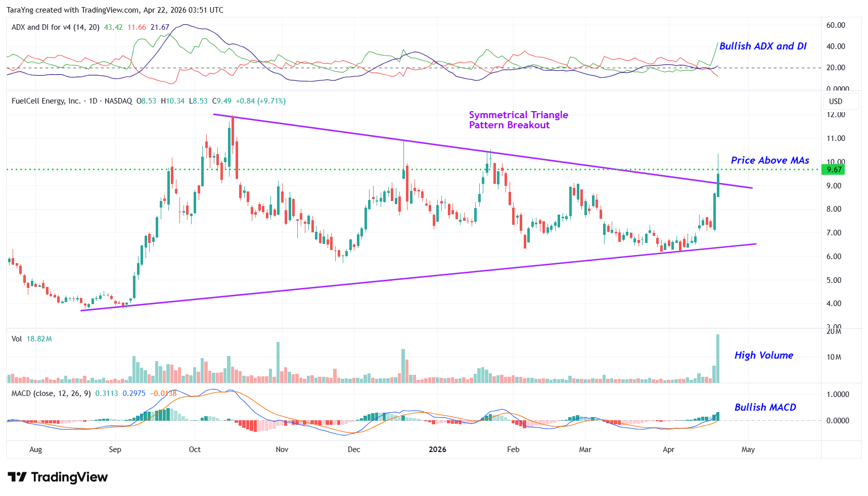Select the Symmetrical Triangle Pattern Breakout text
Viewport: 868px width, 496px height.
click(x=518, y=120)
